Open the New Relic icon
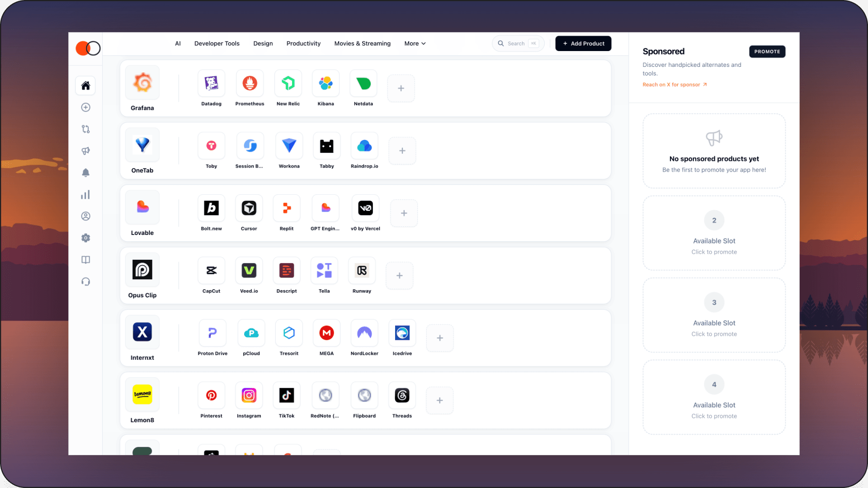Screen dimensions: 868x488 point(288,83)
